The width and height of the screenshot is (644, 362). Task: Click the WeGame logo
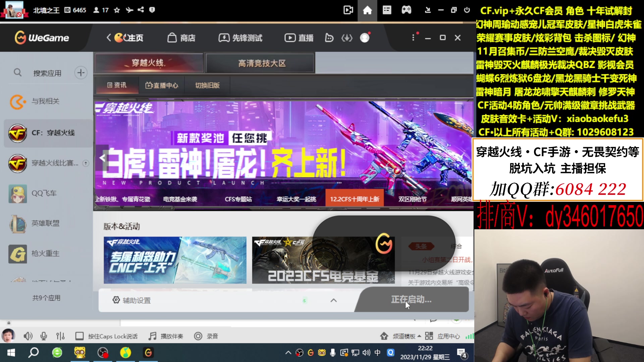coord(42,38)
